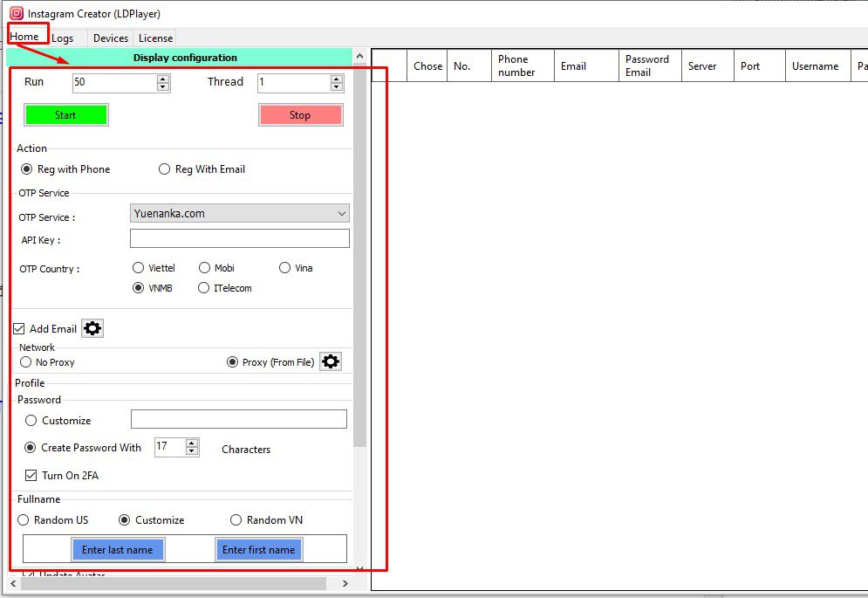Click the API Key input field
The image size is (868, 598).
[240, 238]
